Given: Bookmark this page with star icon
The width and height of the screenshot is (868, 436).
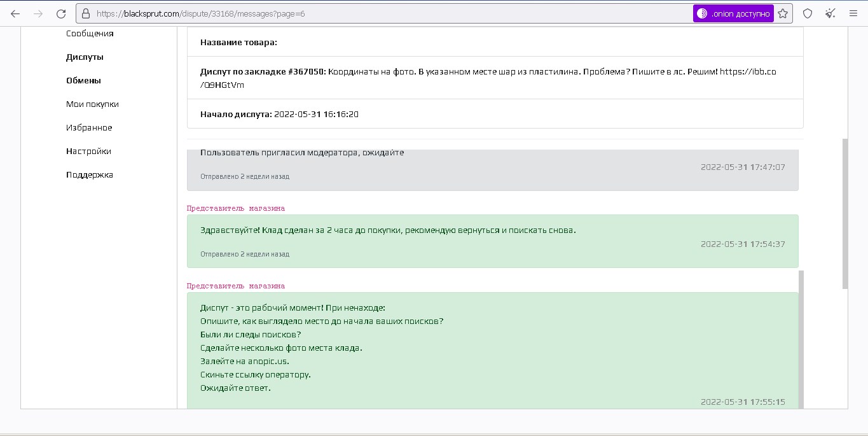Looking at the screenshot, I should tap(783, 13).
